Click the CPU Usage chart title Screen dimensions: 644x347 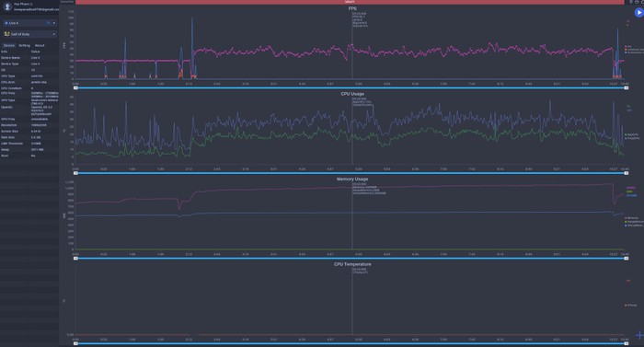pyautogui.click(x=352, y=94)
